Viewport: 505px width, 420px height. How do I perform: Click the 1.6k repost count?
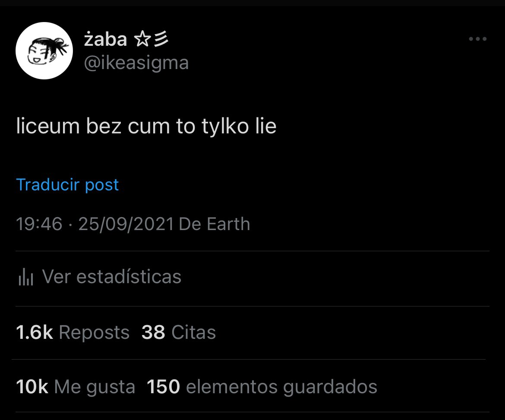tap(34, 332)
